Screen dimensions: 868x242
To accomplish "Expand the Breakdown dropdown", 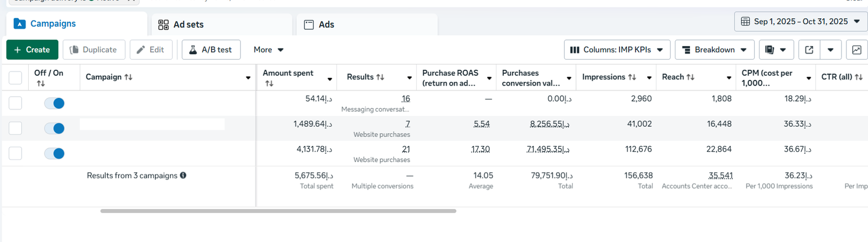I will (x=714, y=50).
